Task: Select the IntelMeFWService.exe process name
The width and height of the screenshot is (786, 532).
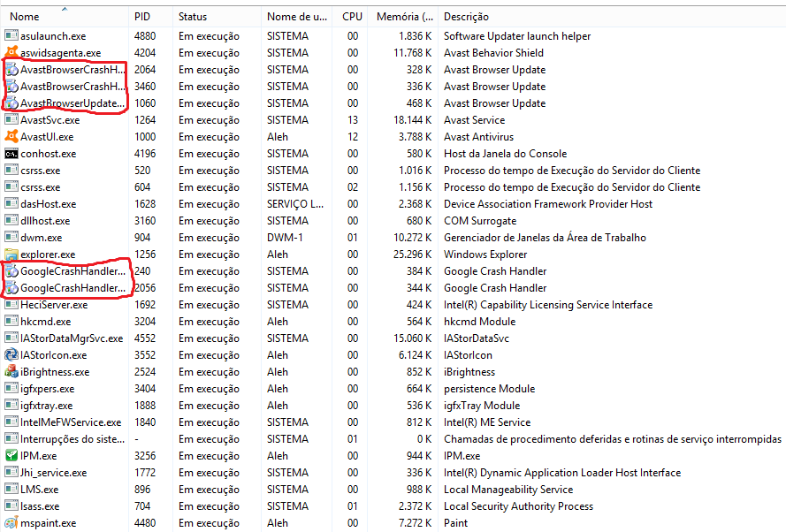Action: 71,422
